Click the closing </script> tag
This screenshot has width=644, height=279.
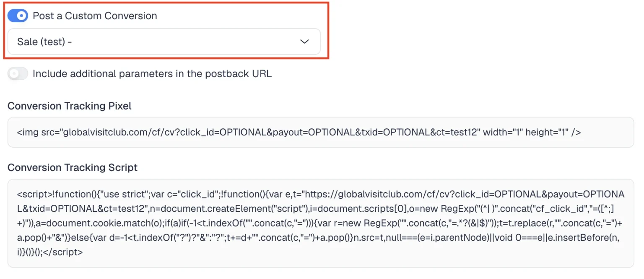point(64,252)
